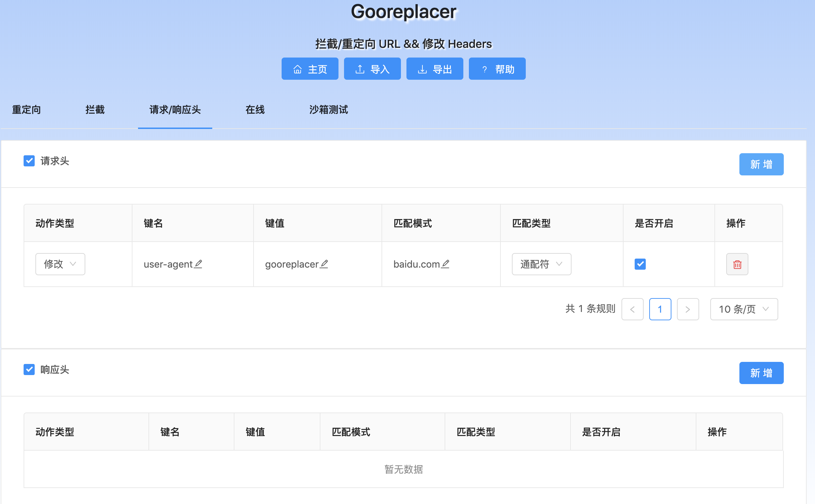Open the 沙箱测试 tab
Image resolution: width=815 pixels, height=504 pixels.
click(328, 110)
